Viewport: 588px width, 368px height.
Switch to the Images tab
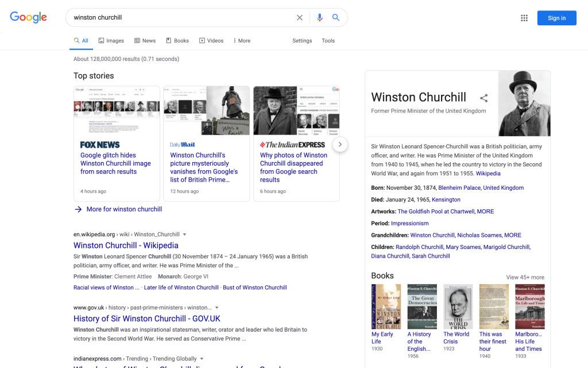click(x=111, y=41)
